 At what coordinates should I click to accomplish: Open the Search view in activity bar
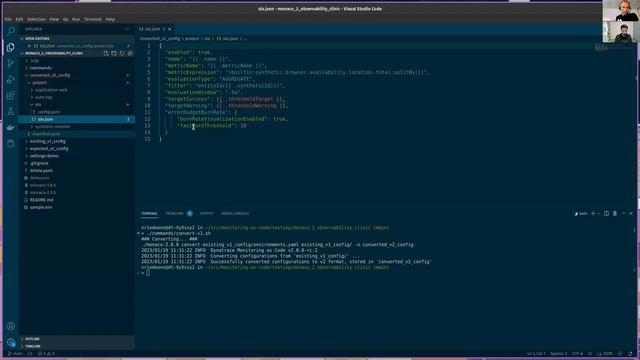(x=11, y=31)
